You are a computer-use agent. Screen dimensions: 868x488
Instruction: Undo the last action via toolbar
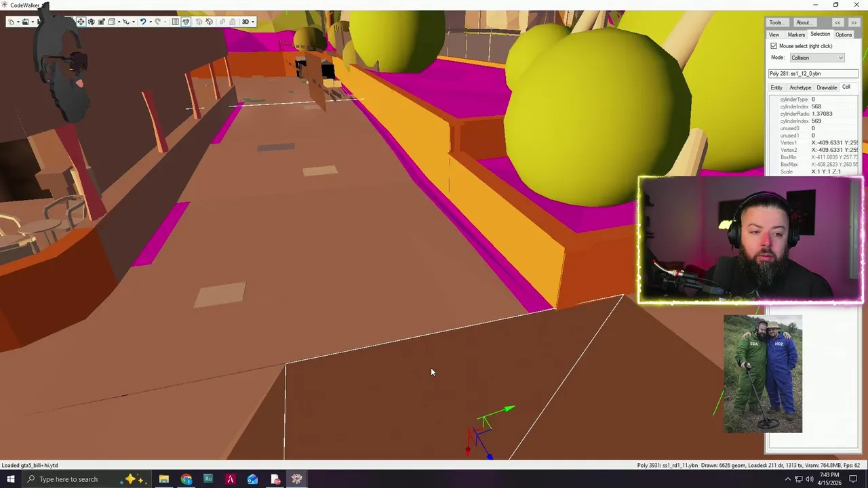[143, 22]
